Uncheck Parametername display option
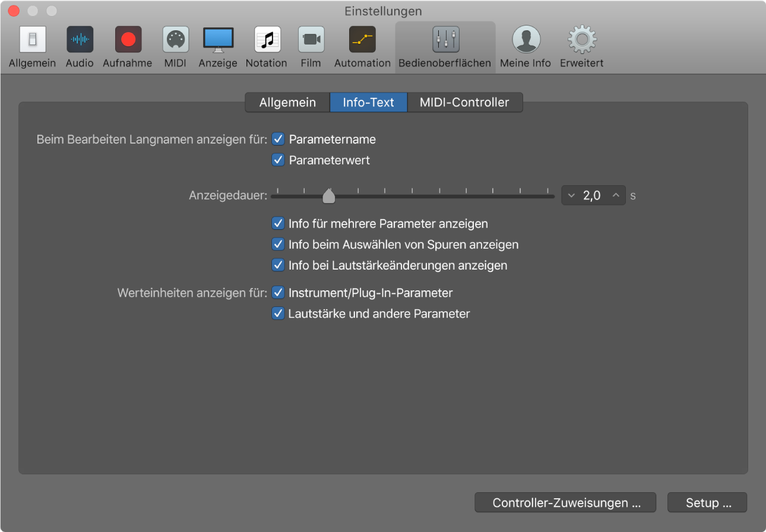This screenshot has width=766, height=532. click(x=278, y=139)
